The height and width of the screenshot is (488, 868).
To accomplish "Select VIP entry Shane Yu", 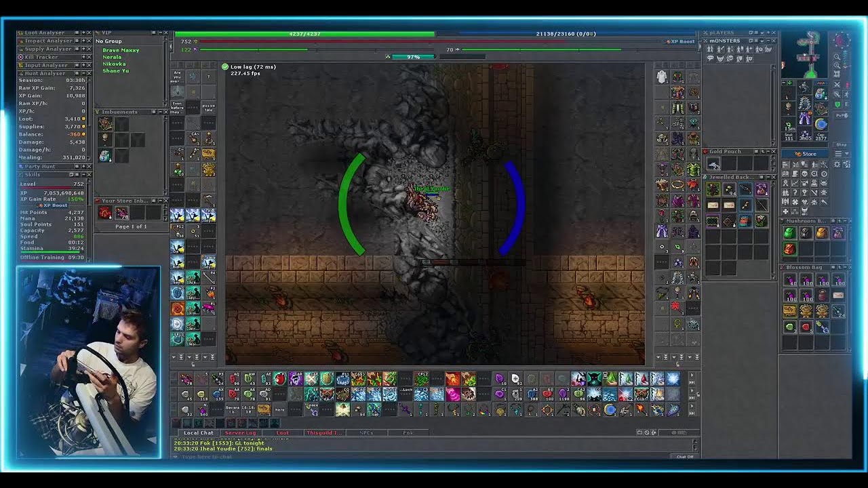I will [116, 70].
